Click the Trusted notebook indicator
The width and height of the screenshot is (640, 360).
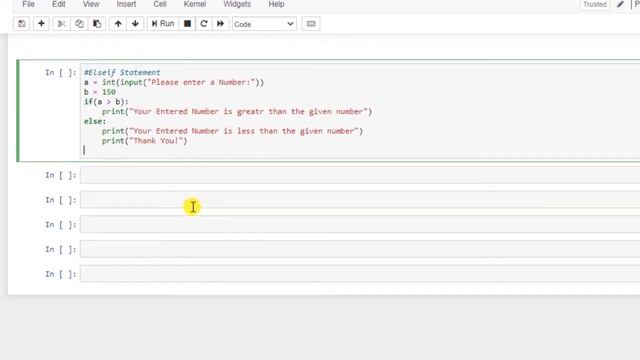click(595, 4)
